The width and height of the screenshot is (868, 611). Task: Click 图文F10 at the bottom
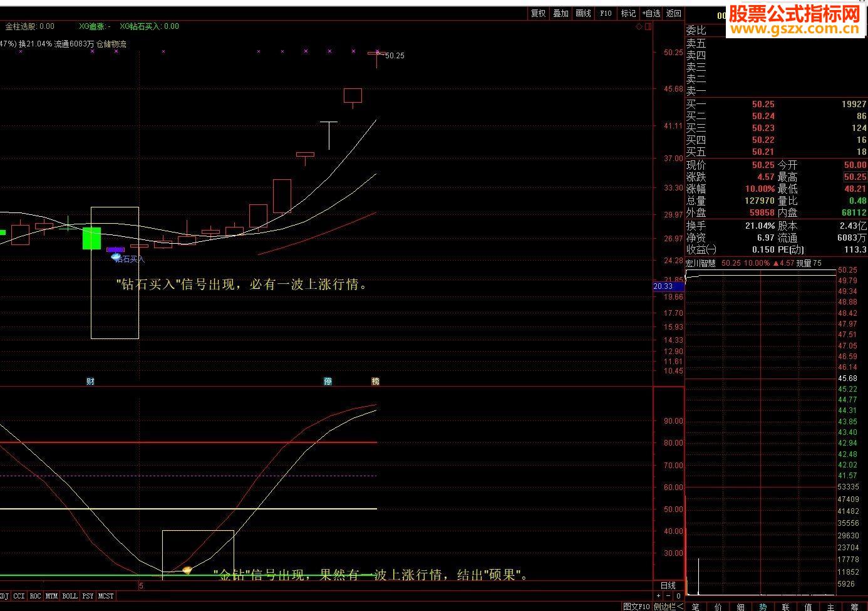(x=636, y=606)
